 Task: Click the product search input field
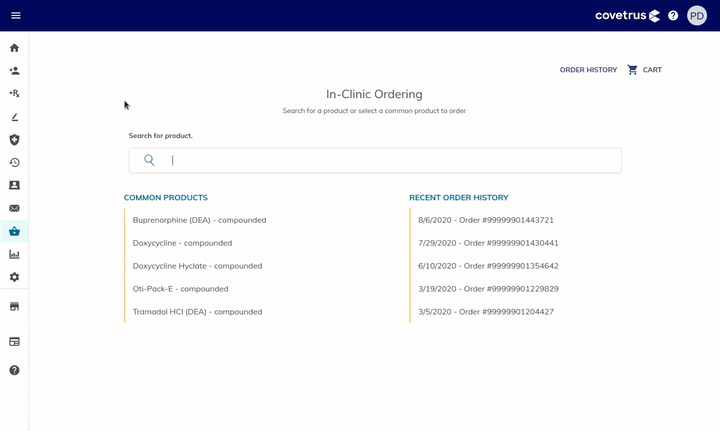[390, 160]
